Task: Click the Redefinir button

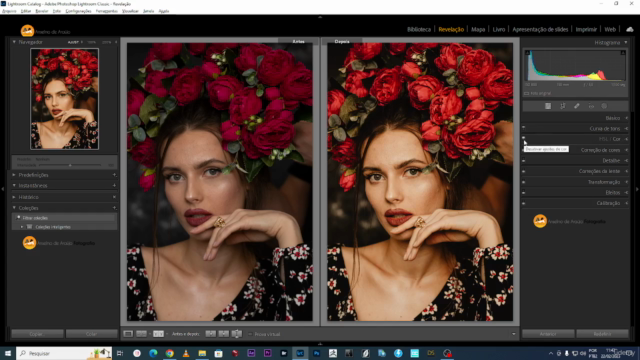Action: click(x=602, y=334)
